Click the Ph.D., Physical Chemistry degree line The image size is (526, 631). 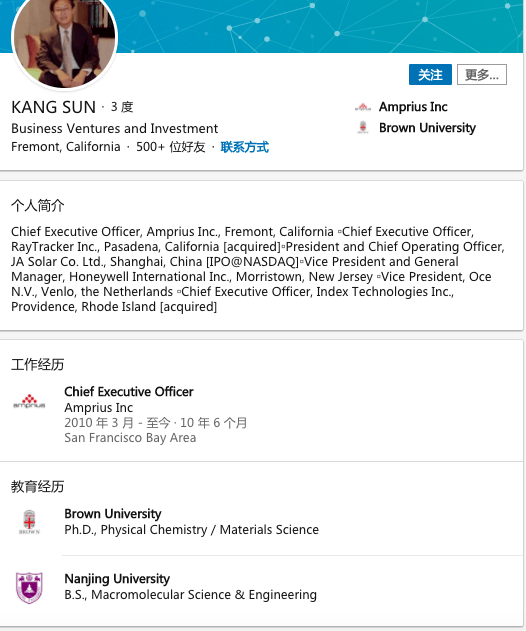192,530
